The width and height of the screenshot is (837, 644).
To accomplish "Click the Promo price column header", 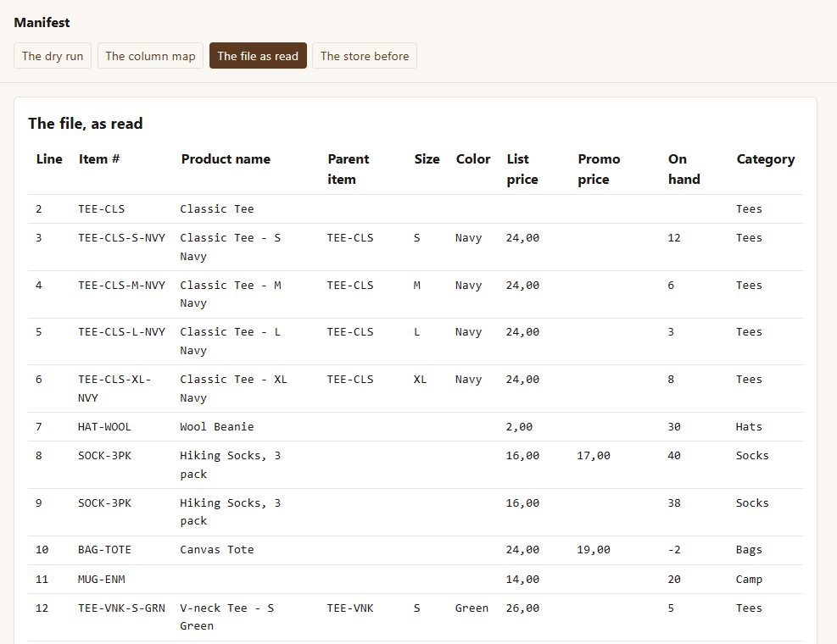I will click(x=599, y=169).
